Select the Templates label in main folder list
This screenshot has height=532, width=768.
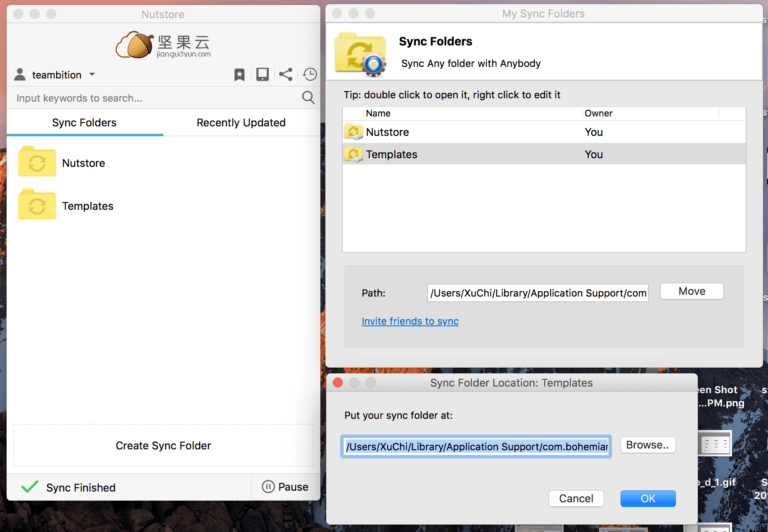click(x=88, y=206)
